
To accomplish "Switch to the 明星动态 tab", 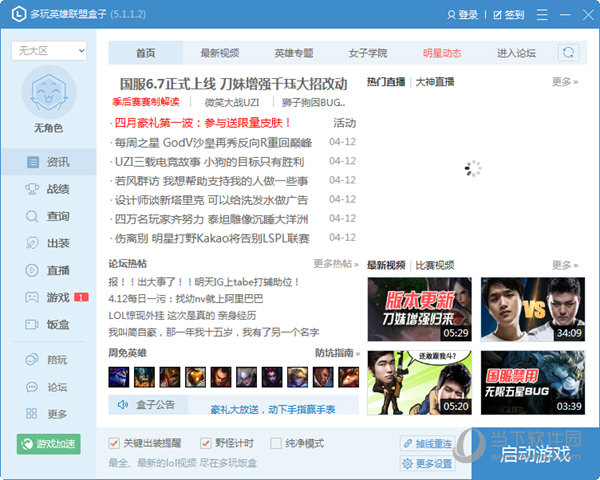I will coord(442,53).
